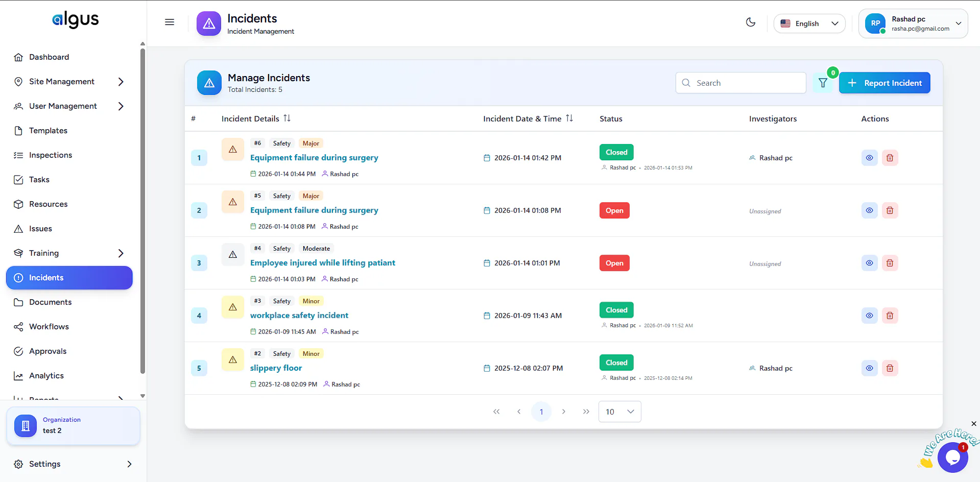The height and width of the screenshot is (482, 980).
Task: Go to next page arrow
Action: click(564, 412)
